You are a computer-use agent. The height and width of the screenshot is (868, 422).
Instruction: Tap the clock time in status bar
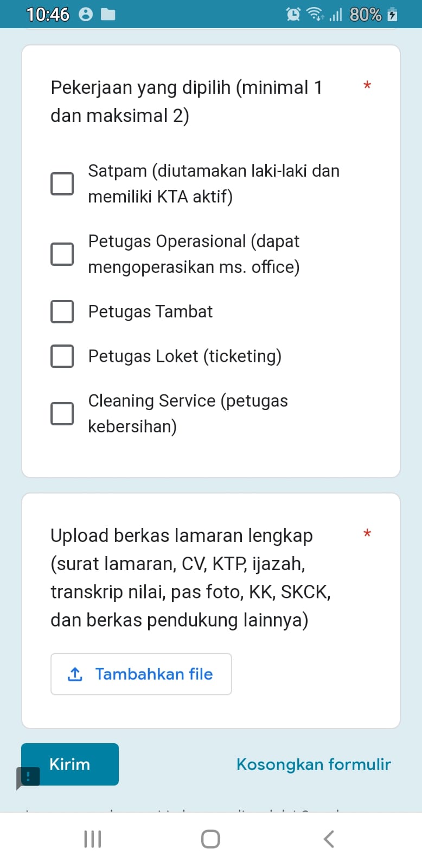click(48, 14)
